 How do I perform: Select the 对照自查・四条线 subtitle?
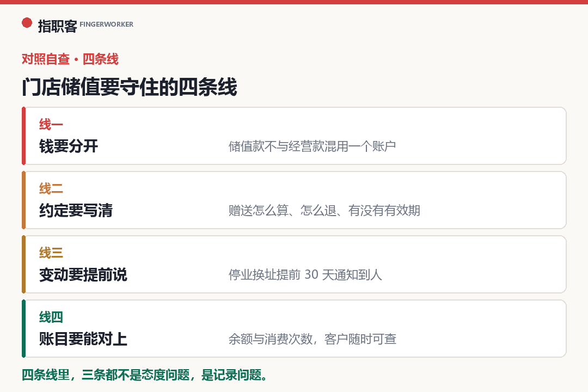(x=70, y=59)
